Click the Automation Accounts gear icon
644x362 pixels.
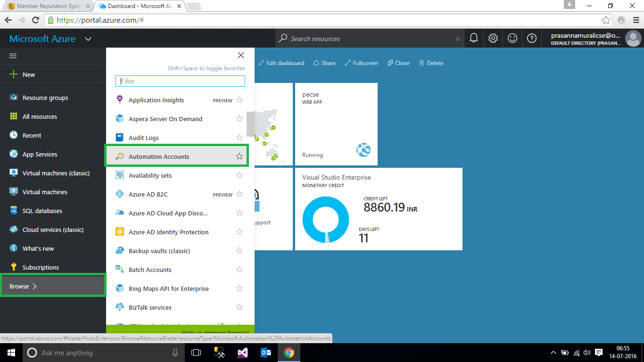point(120,156)
